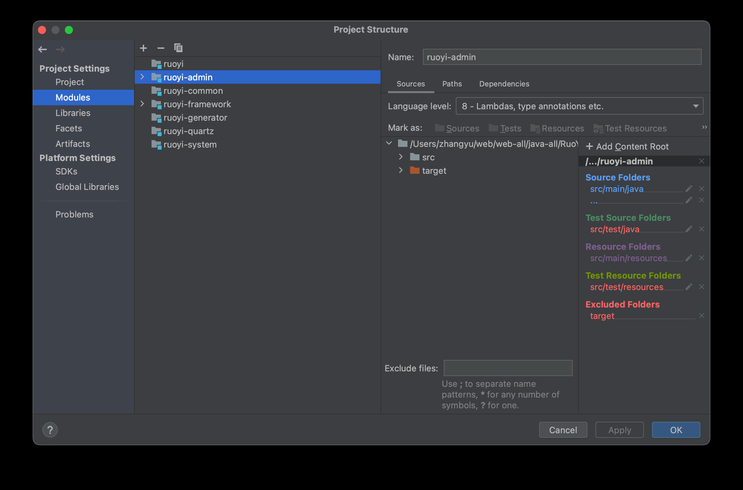Click the src/test/java folder link
This screenshot has height=490, width=743.
tap(615, 229)
